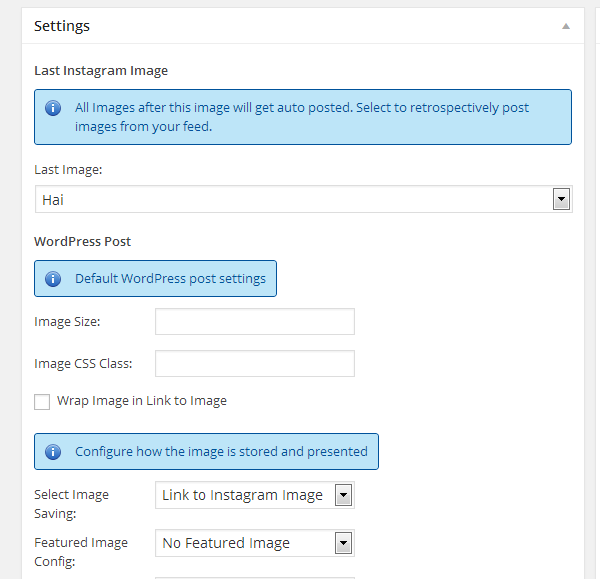This screenshot has height=579, width=600.
Task: Click the Wrap Image in Link label text
Action: (x=142, y=401)
